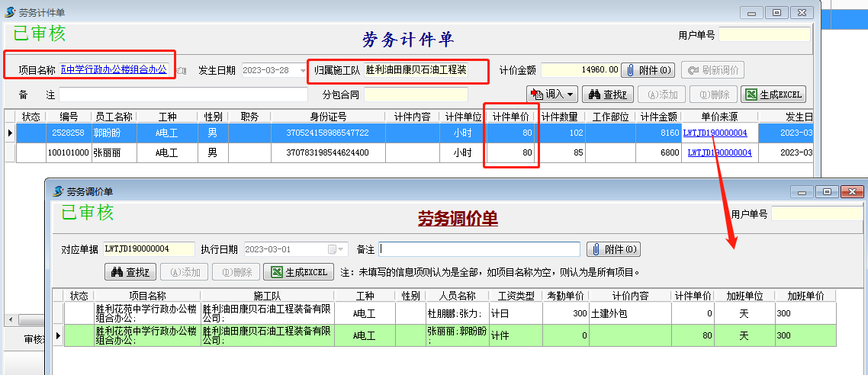Click the 附件 button in 劳务计件单

click(648, 70)
